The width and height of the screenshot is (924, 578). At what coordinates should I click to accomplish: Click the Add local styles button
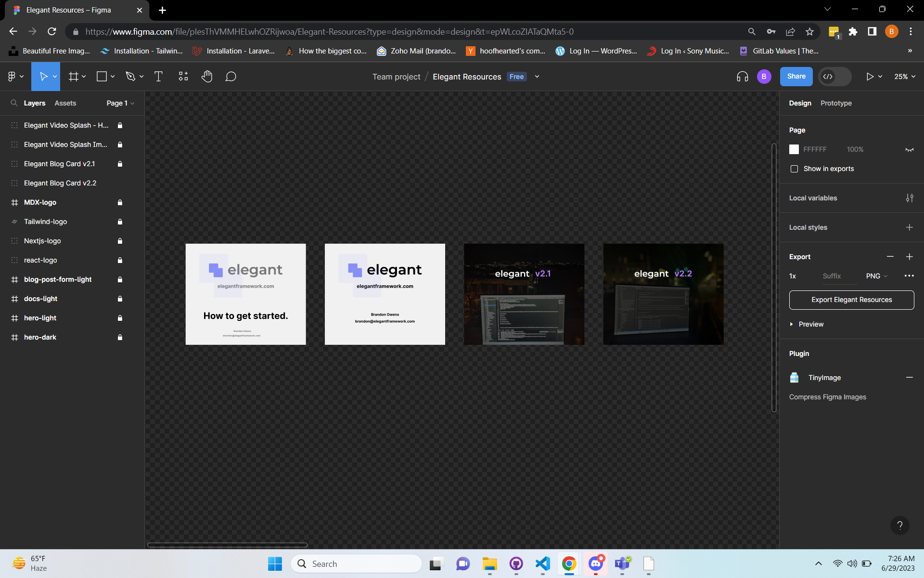click(x=910, y=227)
